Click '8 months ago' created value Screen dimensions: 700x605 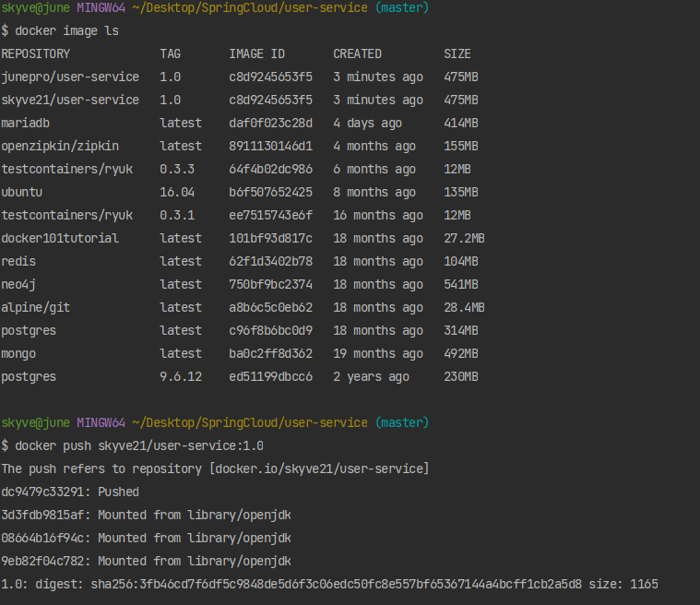pos(374,193)
